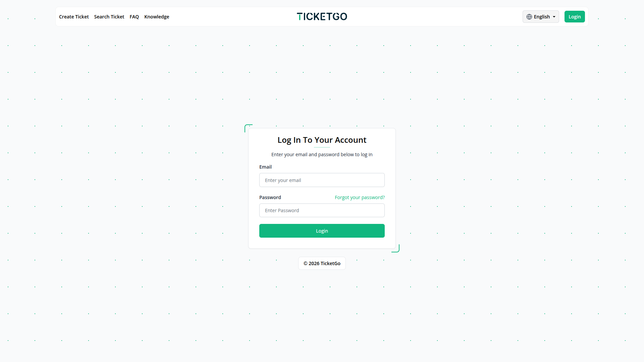Follow the Forgot your password link
The width and height of the screenshot is (644, 362).
click(360, 197)
